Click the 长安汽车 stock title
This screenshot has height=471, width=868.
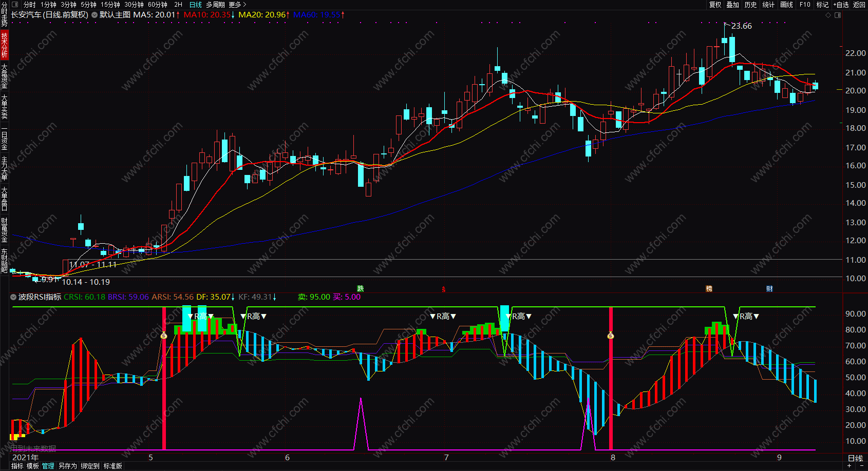(27, 15)
